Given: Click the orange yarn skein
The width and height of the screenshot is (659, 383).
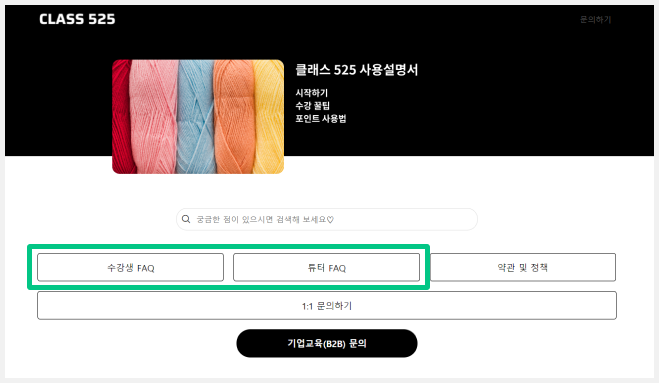Looking at the screenshot, I should point(235,117).
